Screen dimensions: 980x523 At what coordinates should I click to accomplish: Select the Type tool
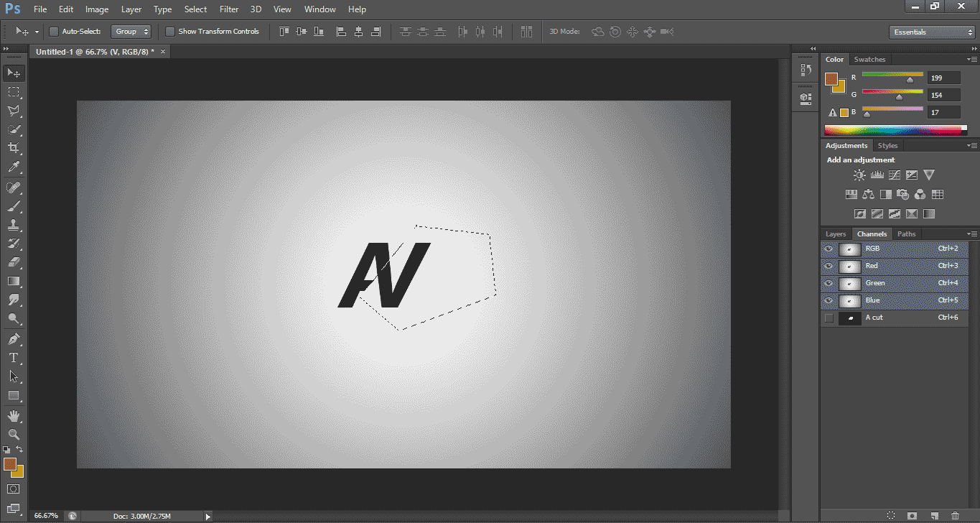tap(13, 358)
